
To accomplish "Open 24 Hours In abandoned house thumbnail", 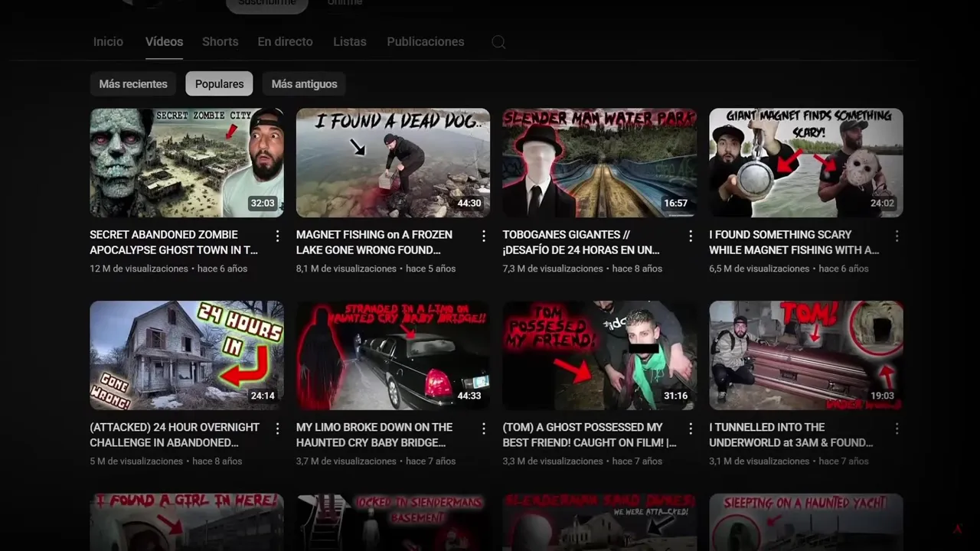I will tap(187, 355).
